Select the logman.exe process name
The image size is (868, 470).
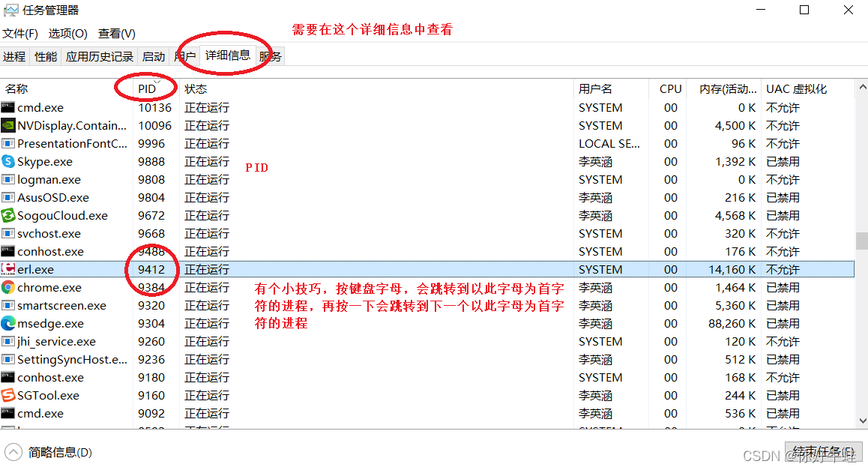pyautogui.click(x=49, y=179)
